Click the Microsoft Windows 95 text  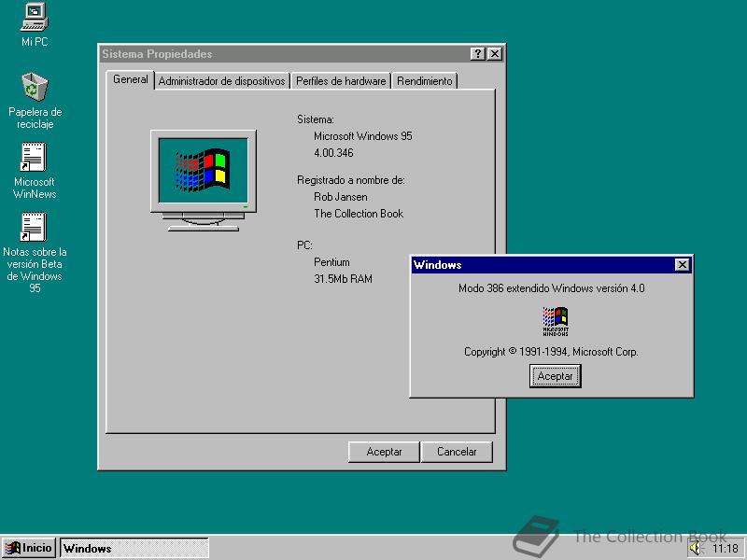362,136
